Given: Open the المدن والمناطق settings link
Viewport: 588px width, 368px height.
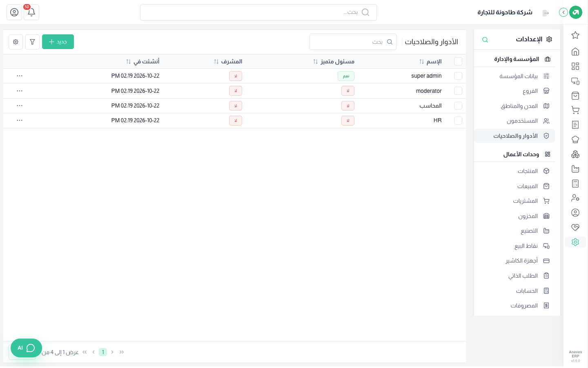Looking at the screenshot, I should click(x=514, y=106).
